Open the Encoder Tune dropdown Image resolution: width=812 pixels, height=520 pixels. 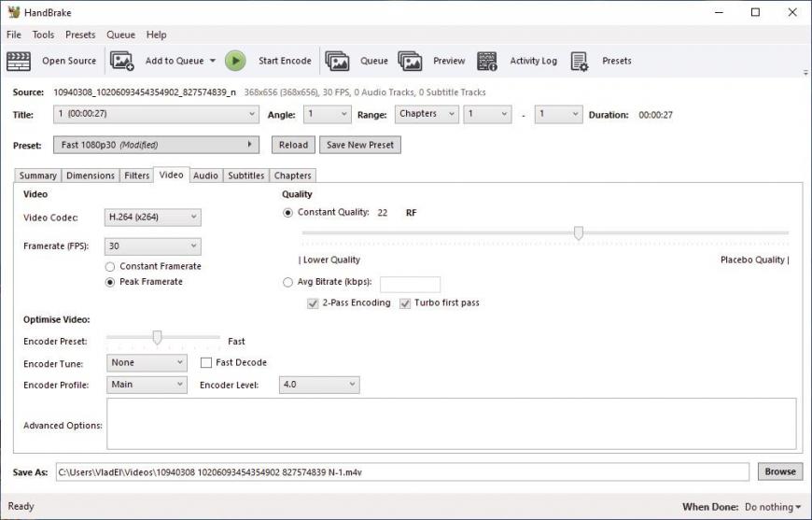(x=147, y=363)
